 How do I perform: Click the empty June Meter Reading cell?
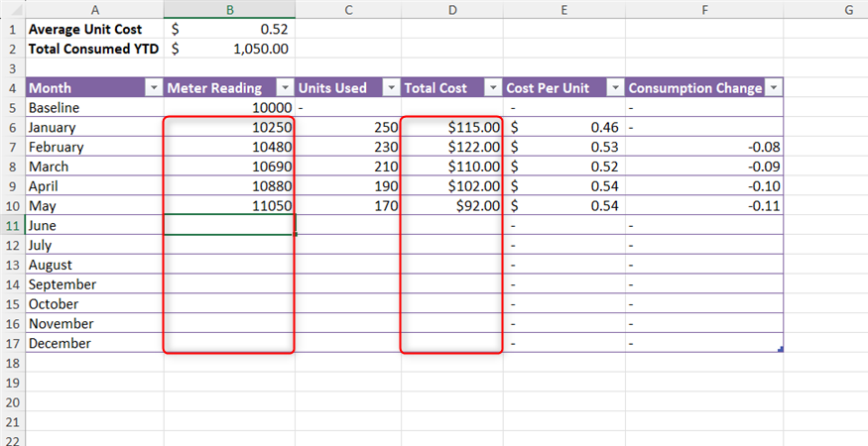click(x=229, y=225)
